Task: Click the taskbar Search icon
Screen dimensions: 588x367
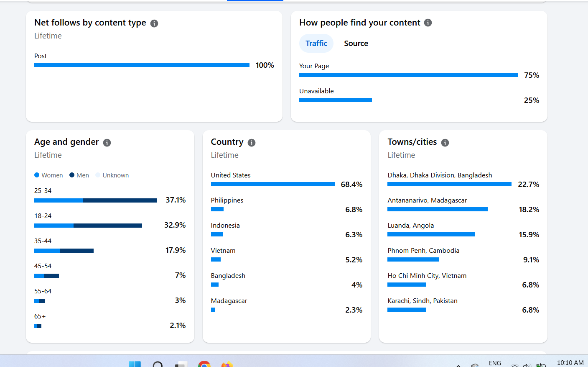Action: coord(158,364)
